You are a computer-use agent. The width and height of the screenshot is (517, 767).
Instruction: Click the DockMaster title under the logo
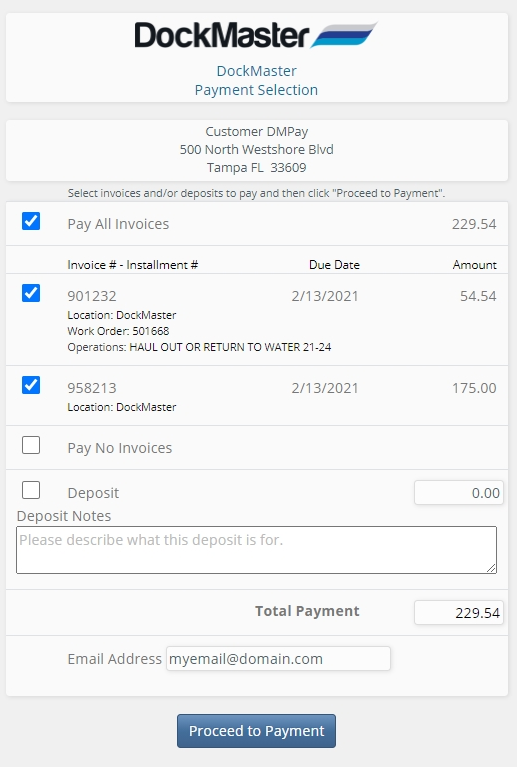(x=256, y=71)
